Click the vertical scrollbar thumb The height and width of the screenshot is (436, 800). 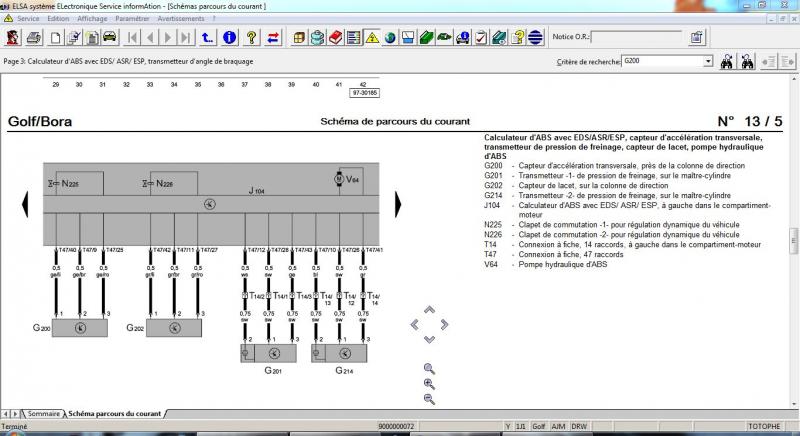pos(794,241)
